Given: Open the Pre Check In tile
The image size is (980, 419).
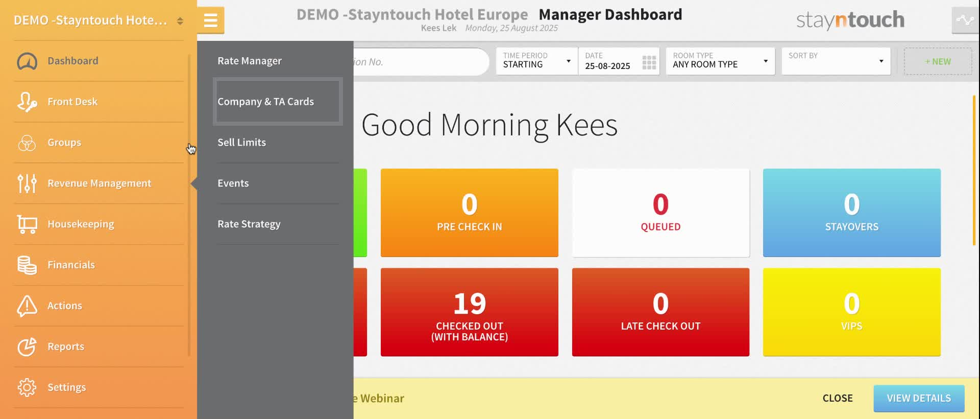Looking at the screenshot, I should click(470, 213).
